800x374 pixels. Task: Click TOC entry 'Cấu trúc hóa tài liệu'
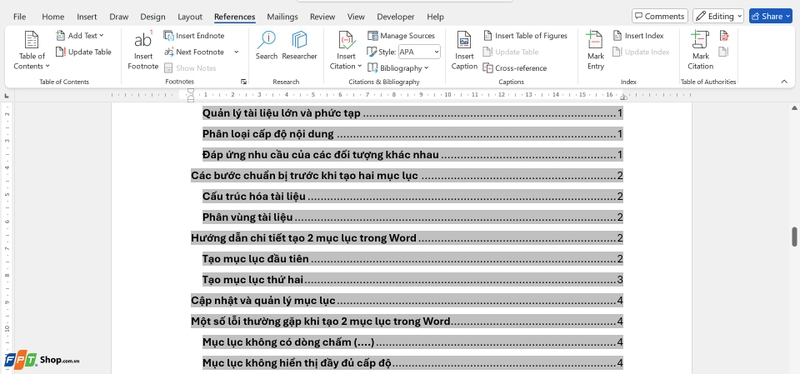[x=254, y=196]
